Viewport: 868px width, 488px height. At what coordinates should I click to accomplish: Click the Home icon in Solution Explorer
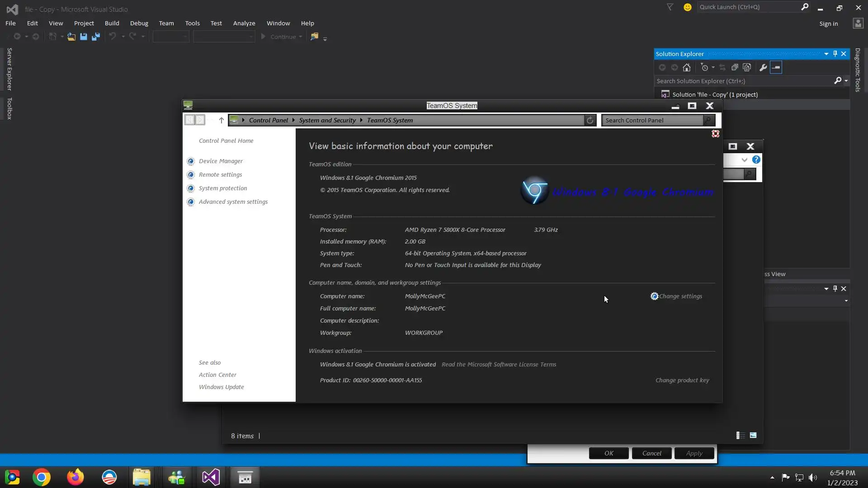[x=686, y=67]
